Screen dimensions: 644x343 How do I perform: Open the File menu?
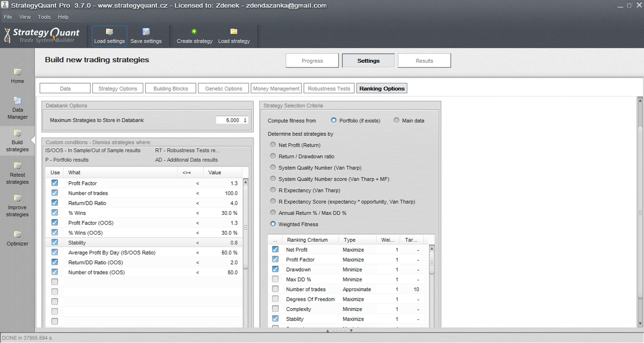click(8, 17)
